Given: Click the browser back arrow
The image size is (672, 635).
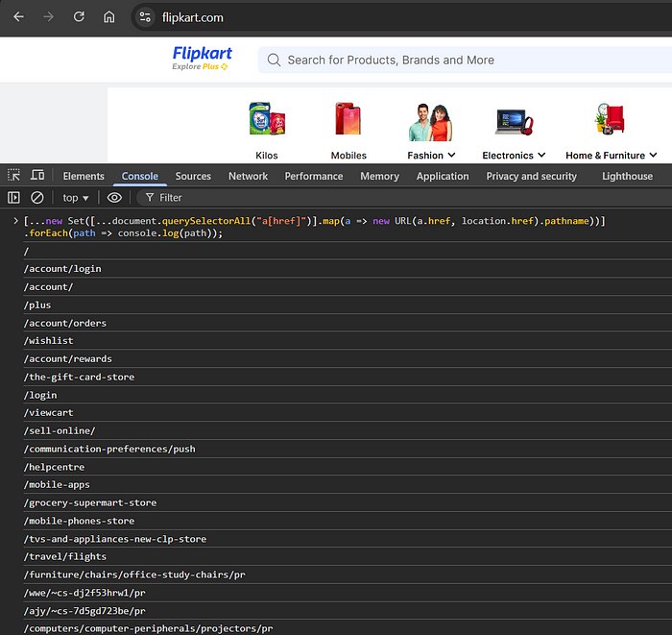Looking at the screenshot, I should [x=18, y=16].
